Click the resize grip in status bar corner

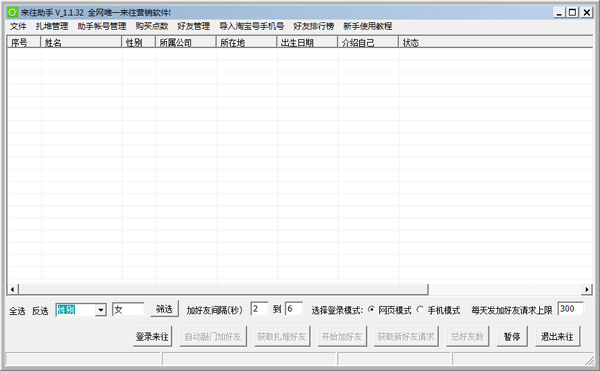589,360
